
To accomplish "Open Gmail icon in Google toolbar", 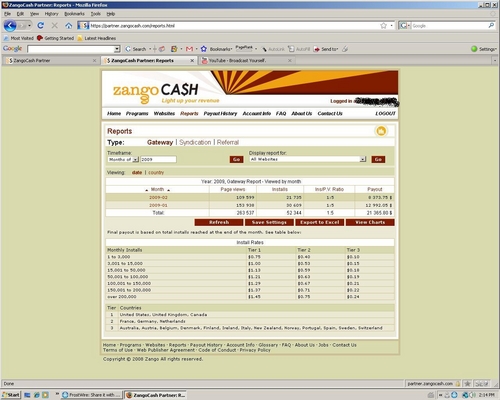I will pyautogui.click(x=189, y=49).
